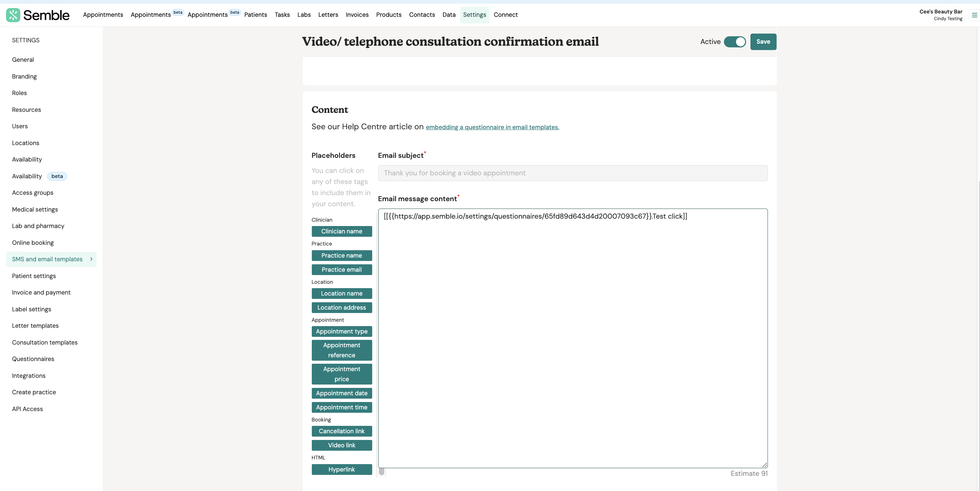The image size is (980, 491).
Task: Insert Practice name placeholder
Action: [342, 255]
